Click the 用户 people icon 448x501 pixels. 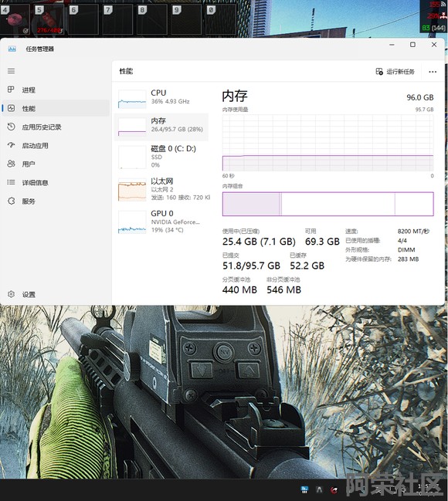pyautogui.click(x=11, y=164)
